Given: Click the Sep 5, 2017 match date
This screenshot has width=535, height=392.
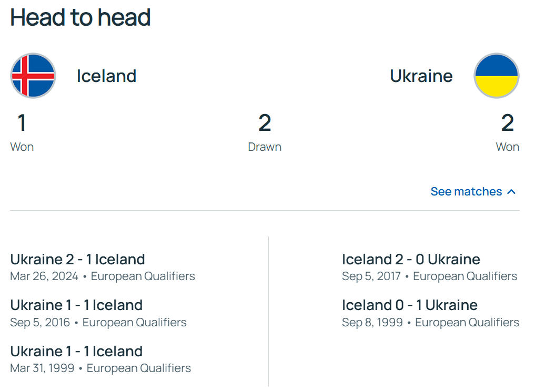Looking at the screenshot, I should coord(371,276).
